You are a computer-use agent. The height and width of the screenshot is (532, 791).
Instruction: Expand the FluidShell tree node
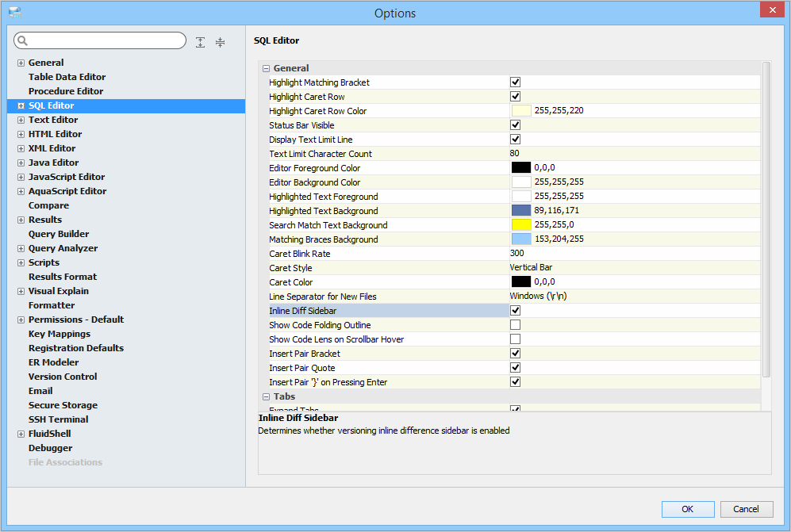(x=21, y=434)
